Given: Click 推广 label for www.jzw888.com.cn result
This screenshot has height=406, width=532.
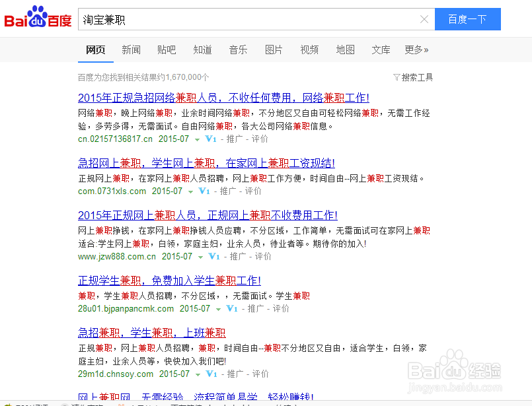Looking at the screenshot, I should pos(238,257).
